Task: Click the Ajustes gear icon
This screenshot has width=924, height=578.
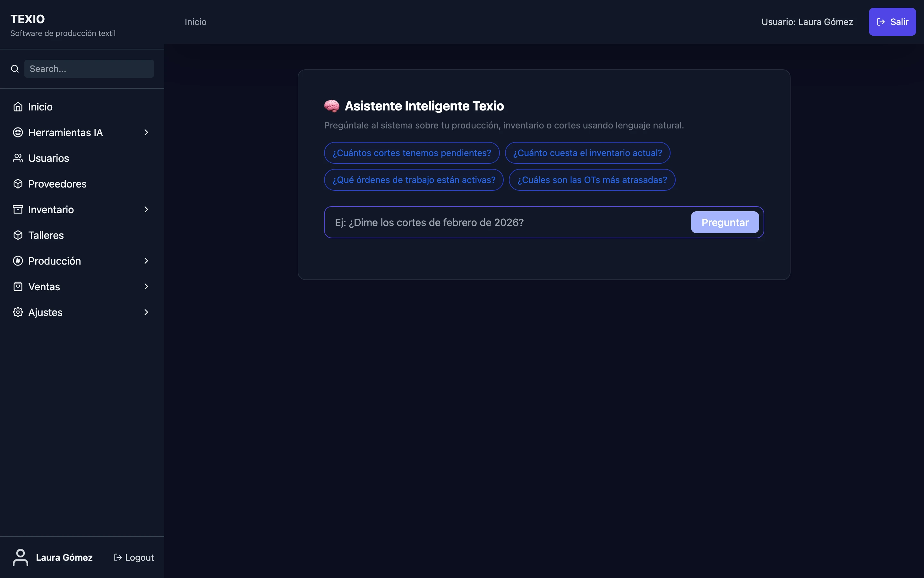Action: (18, 312)
